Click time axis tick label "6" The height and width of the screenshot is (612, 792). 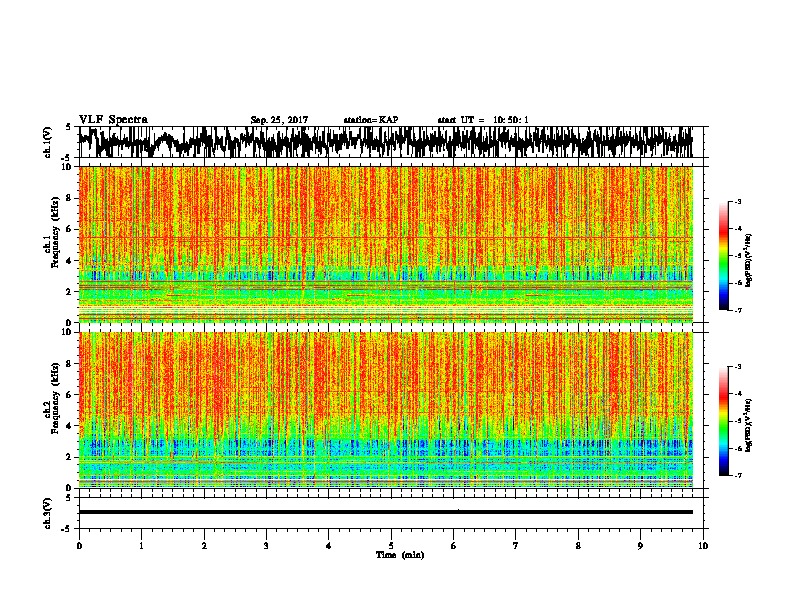coord(454,546)
